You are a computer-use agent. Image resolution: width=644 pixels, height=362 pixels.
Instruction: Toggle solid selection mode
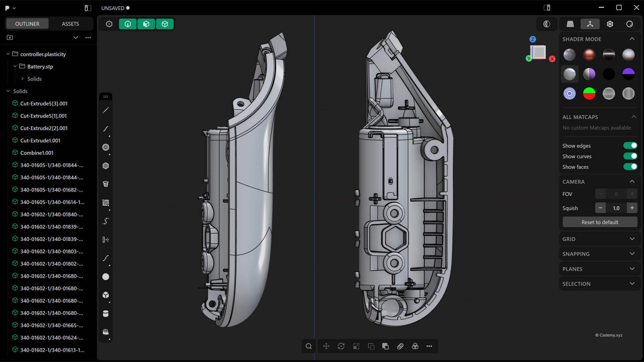[165, 24]
